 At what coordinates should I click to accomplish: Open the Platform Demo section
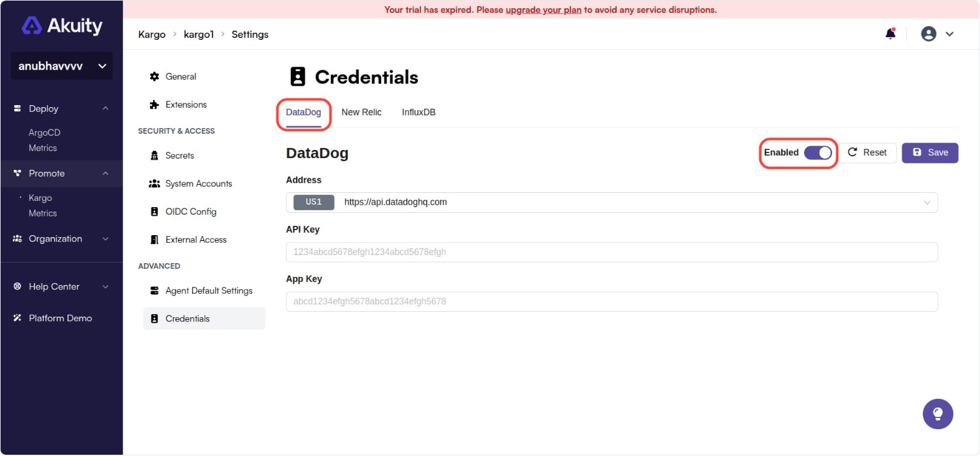pos(60,318)
